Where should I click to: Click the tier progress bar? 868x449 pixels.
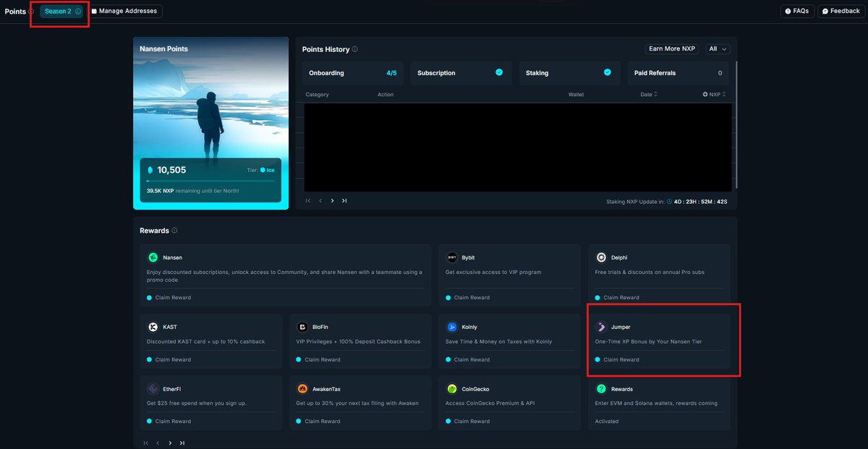pos(210,181)
